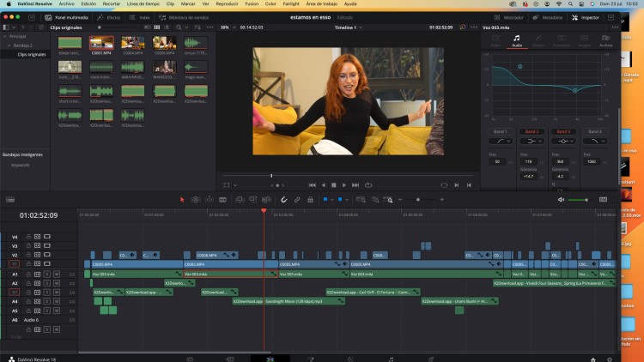Image resolution: width=644 pixels, height=362 pixels.
Task: Click Band 2 frequency field 118
Action: [529, 162]
